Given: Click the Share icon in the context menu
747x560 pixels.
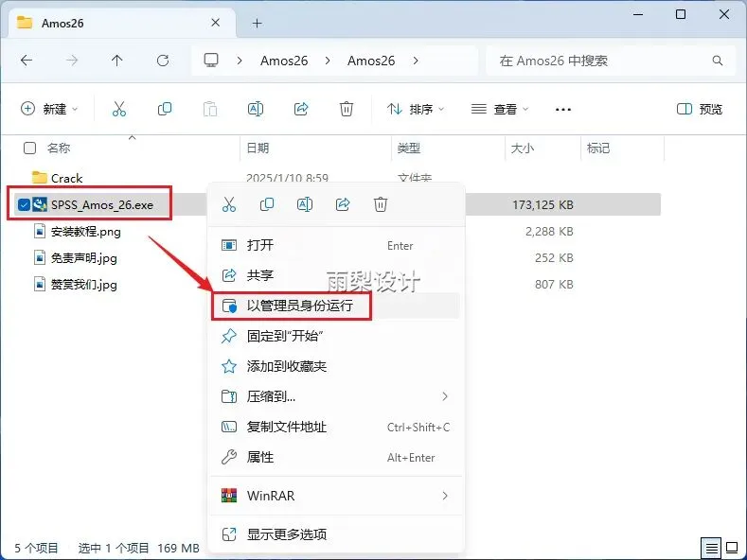Looking at the screenshot, I should tap(343, 204).
